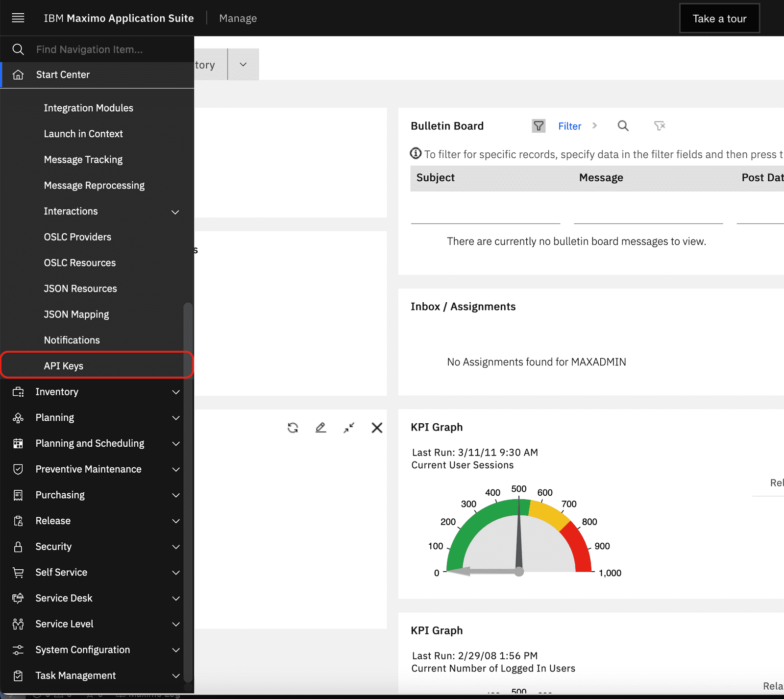Viewport: 784px width, 699px height.
Task: Click the Find Navigation Item search field
Action: pos(88,49)
